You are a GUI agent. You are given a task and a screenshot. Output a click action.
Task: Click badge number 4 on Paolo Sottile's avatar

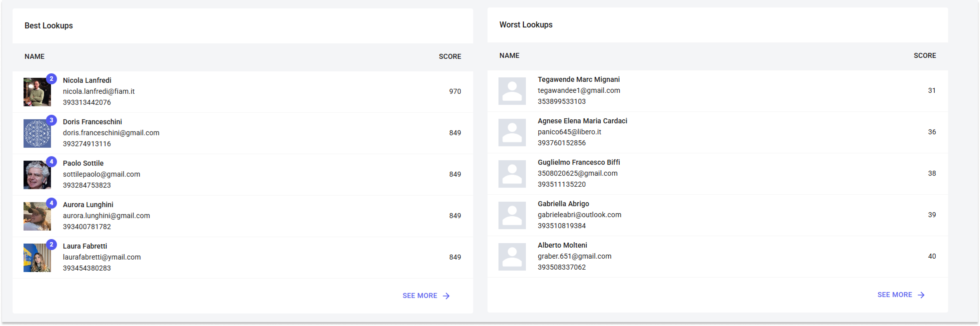51,162
